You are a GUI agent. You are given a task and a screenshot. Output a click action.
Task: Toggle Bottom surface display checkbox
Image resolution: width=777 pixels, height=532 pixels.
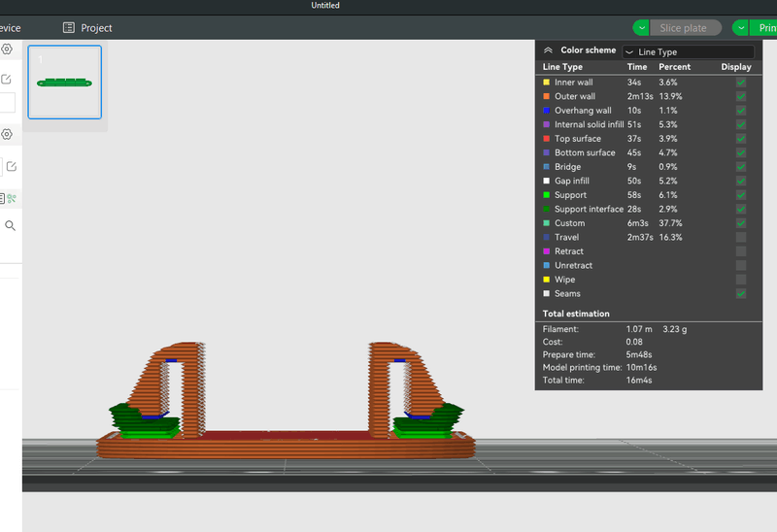[741, 152]
